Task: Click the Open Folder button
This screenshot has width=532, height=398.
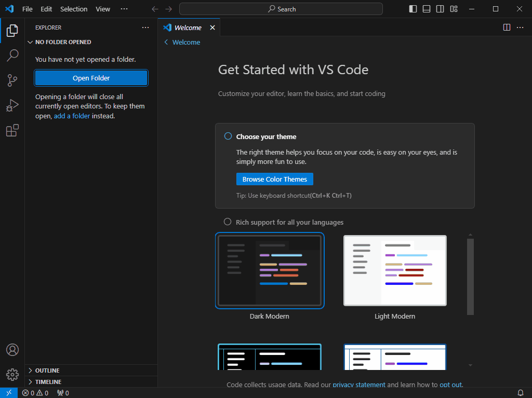Action: pyautogui.click(x=91, y=78)
